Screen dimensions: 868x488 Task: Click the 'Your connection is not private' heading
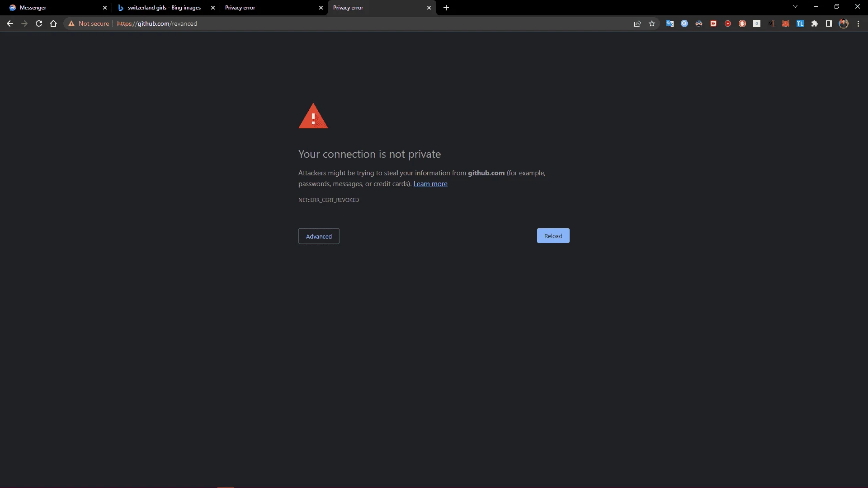point(369,154)
